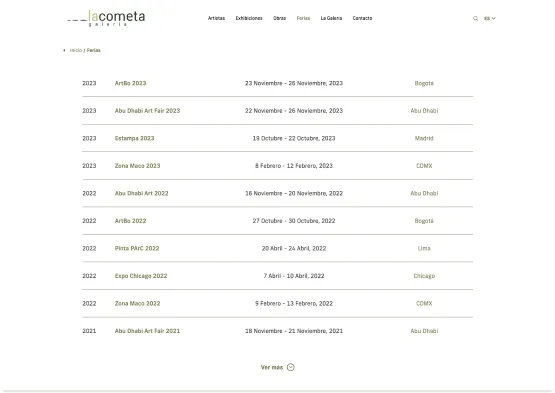Select Obras in the navigation
The width and height of the screenshot is (555, 393).
pos(279,18)
